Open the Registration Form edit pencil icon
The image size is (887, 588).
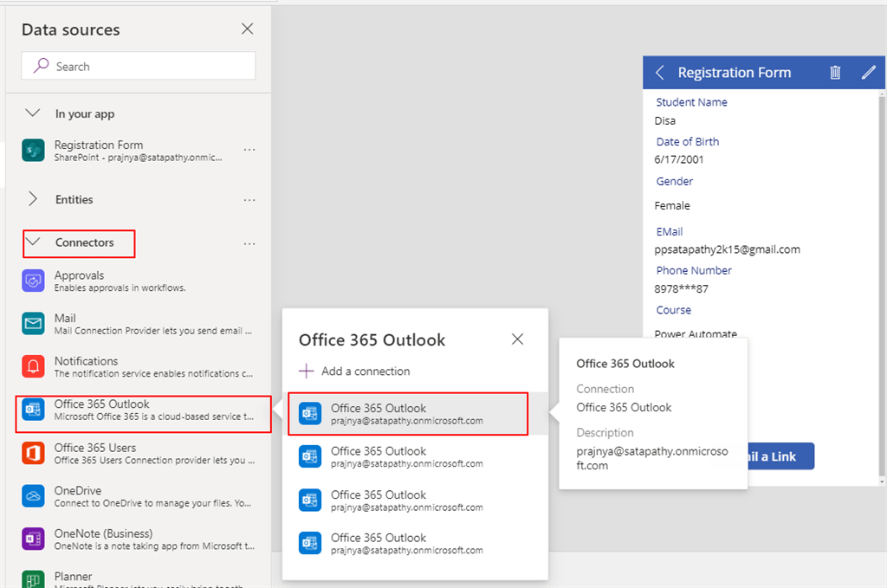pyautogui.click(x=868, y=73)
